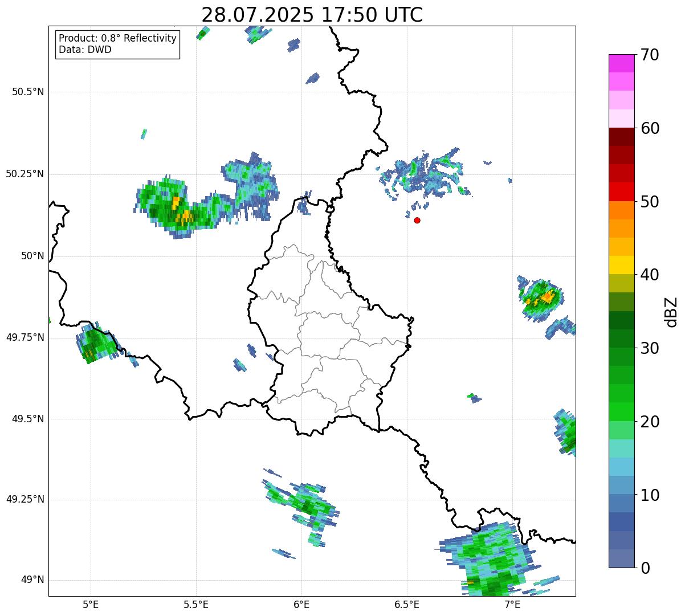Screen dimensions: 685x616
Task: Click the 6.5°E longitude label
Action: coord(407,605)
